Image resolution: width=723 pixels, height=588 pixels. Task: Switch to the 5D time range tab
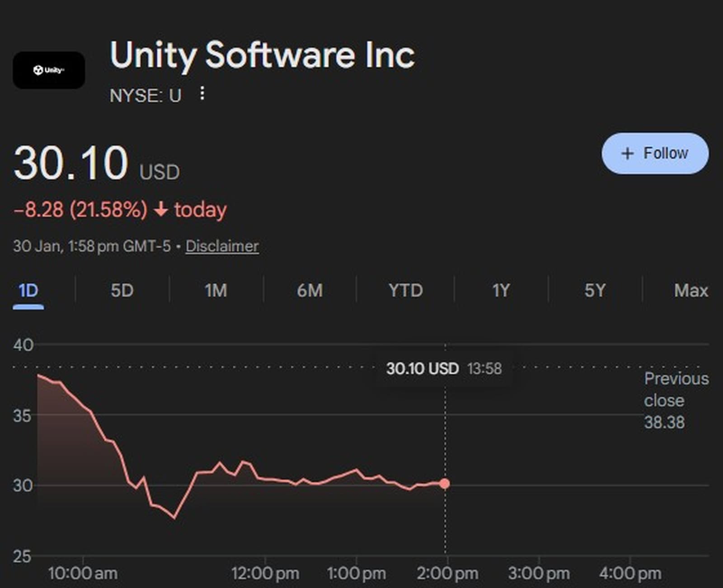point(122,291)
